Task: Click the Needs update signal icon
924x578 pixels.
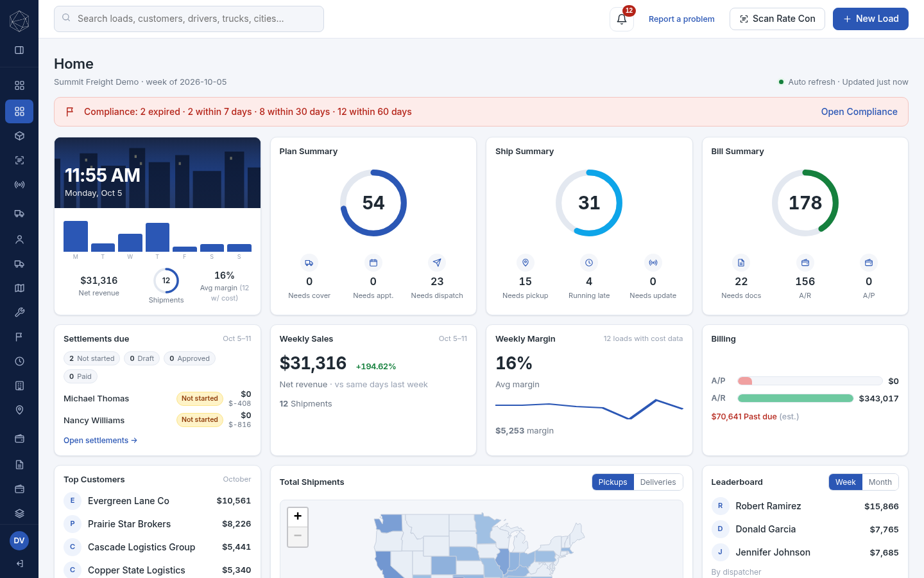Action: coord(653,263)
